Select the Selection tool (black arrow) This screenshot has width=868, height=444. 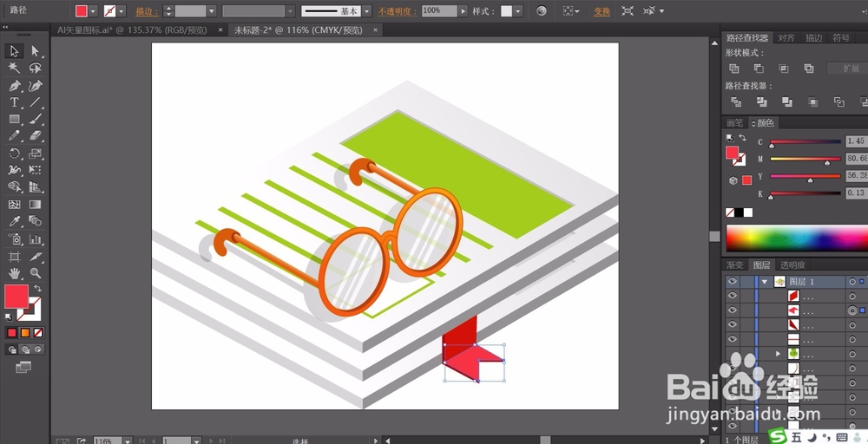point(15,51)
